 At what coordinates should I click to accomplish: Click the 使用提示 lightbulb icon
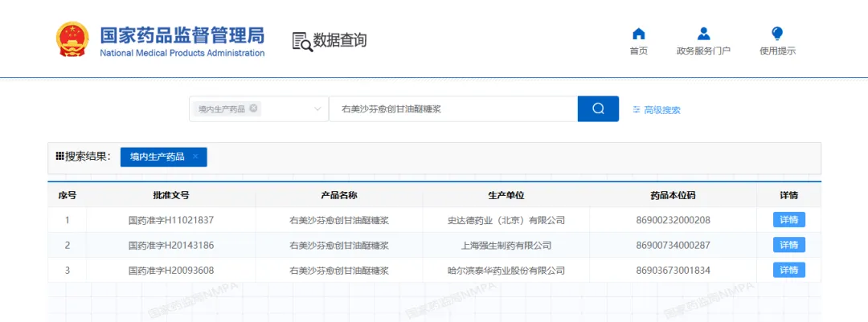pos(777,34)
